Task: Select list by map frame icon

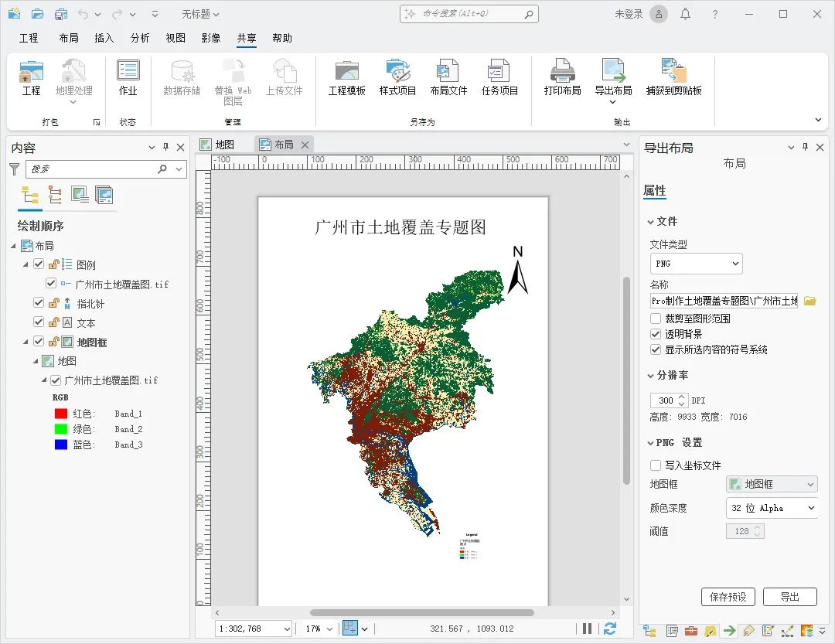Action: (x=80, y=195)
